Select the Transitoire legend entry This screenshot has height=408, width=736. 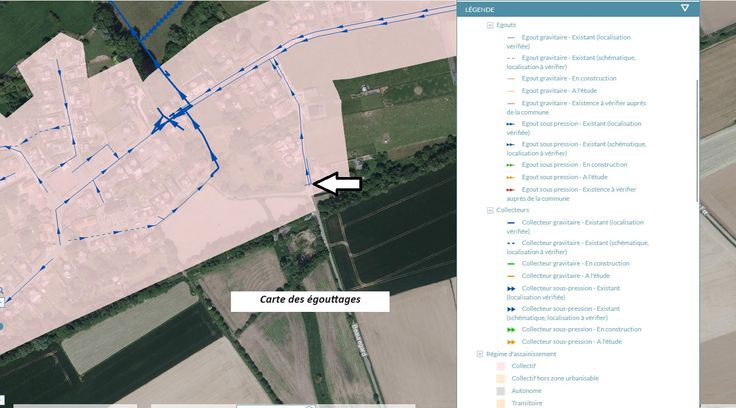(x=527, y=403)
